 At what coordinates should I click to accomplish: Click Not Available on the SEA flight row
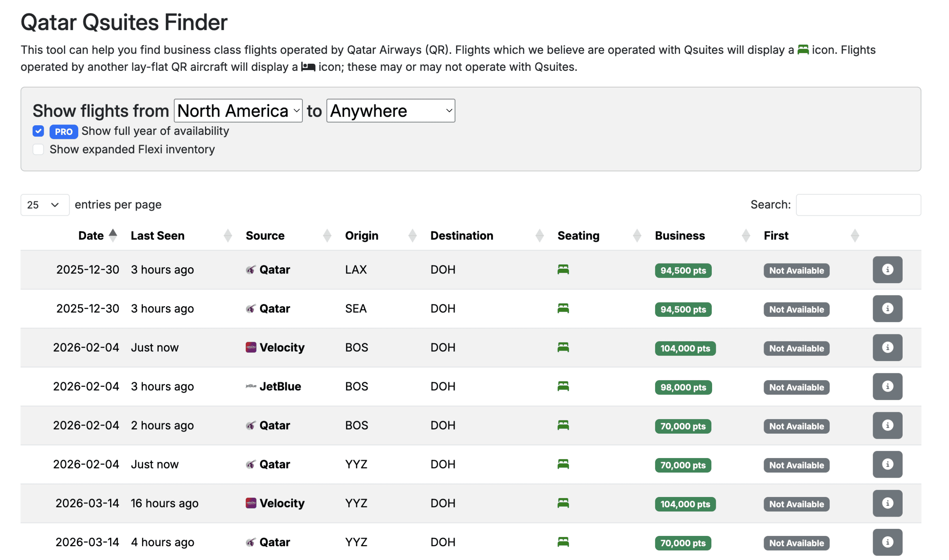coord(796,309)
